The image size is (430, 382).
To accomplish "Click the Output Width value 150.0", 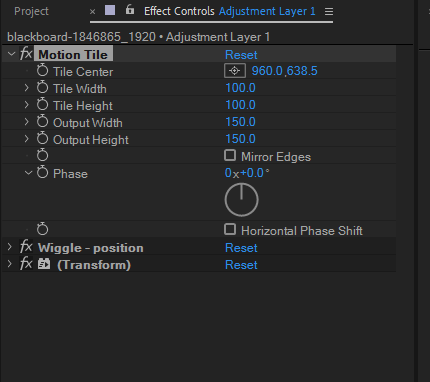I will pyautogui.click(x=240, y=122).
